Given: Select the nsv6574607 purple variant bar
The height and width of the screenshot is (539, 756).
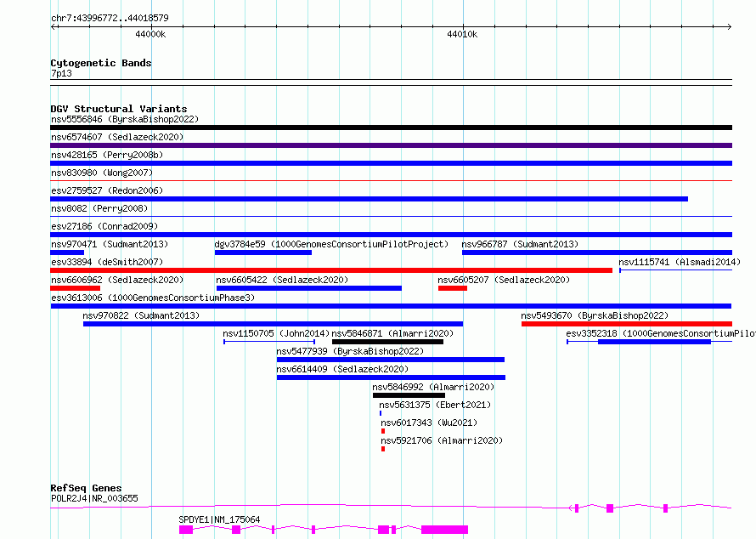Looking at the screenshot, I should (391, 145).
